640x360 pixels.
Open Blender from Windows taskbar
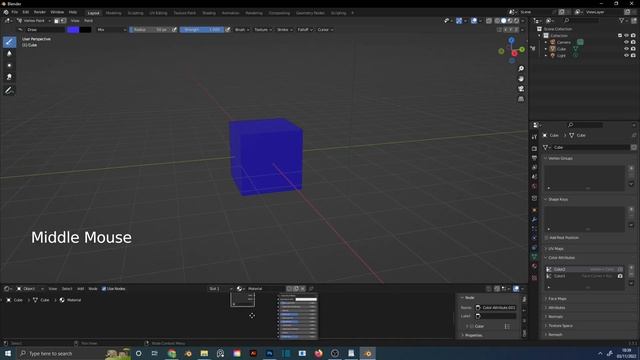click(367, 353)
